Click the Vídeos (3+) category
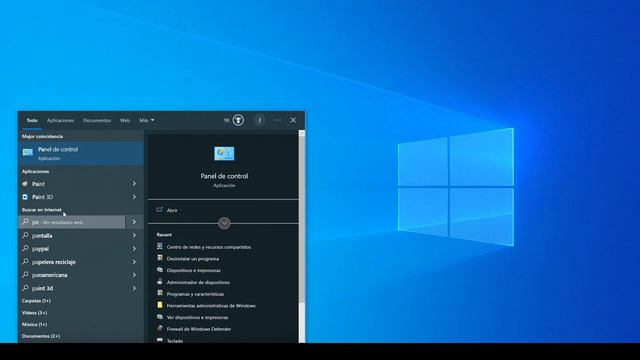Viewport: 640px width, 360px height. [34, 313]
